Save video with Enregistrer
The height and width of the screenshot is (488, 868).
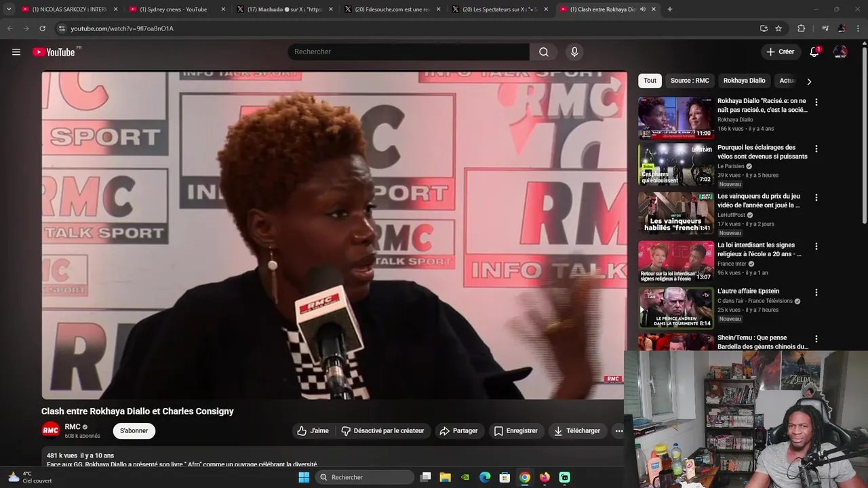(515, 431)
